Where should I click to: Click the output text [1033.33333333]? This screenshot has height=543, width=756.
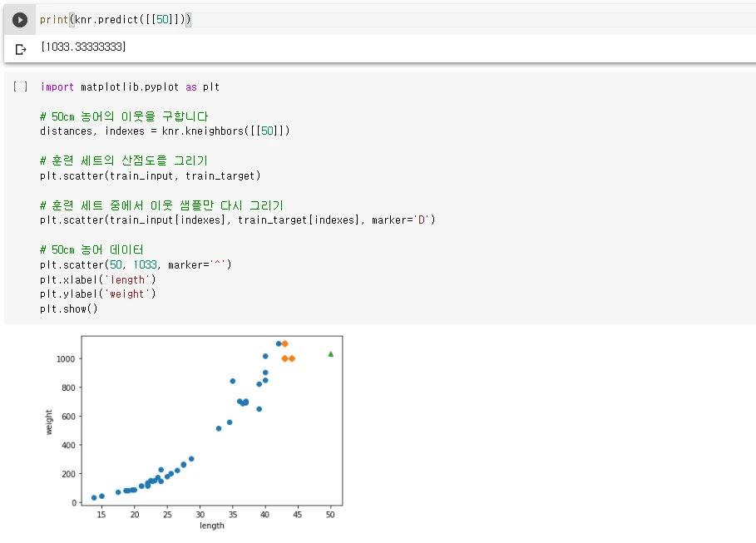[83, 47]
